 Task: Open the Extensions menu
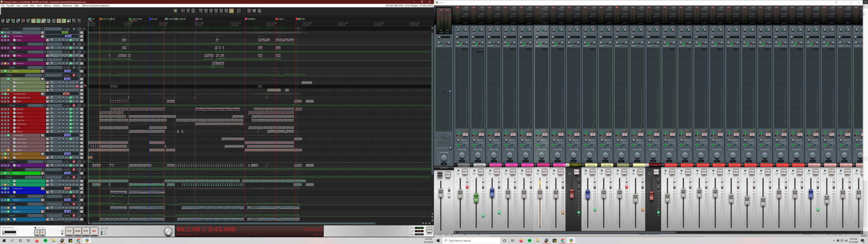[67, 5]
